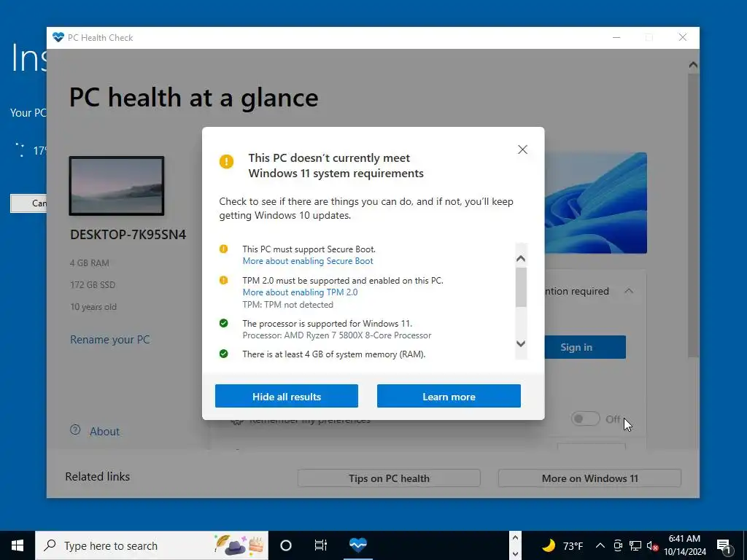Open the About link

pos(105,432)
